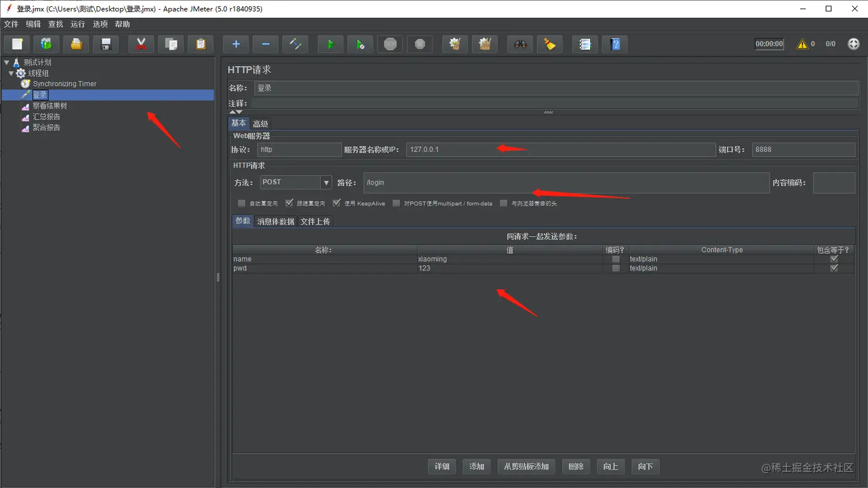Viewport: 868px width, 488px height.
Task: Click the Copy toolbar icon
Action: coord(171,44)
